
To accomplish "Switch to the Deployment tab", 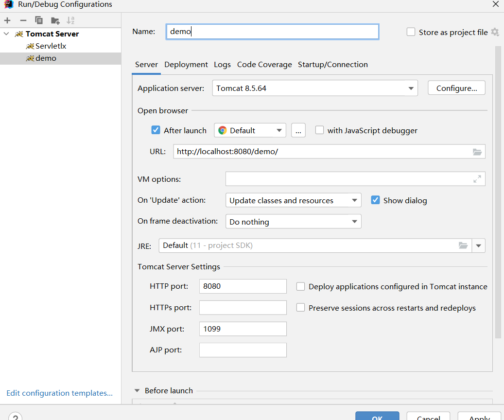I will pos(186,65).
